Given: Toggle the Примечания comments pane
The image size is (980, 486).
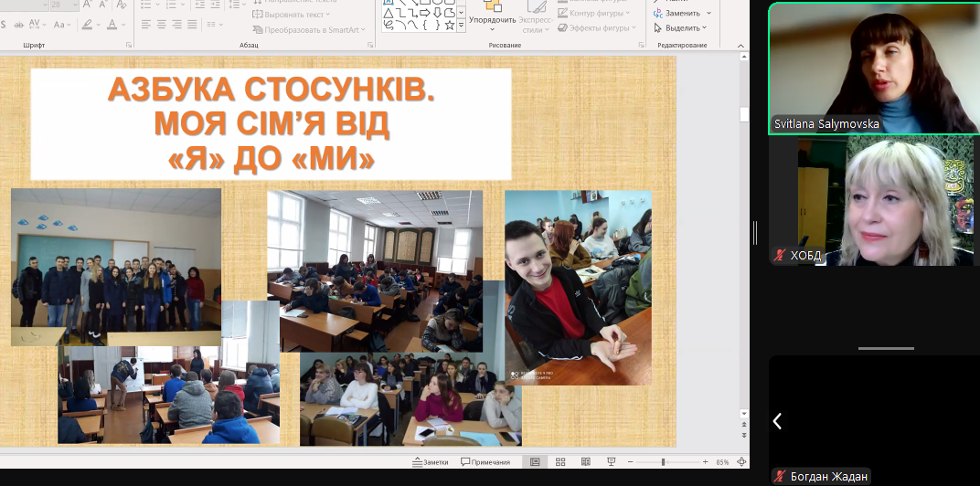Looking at the screenshot, I should pyautogui.click(x=485, y=462).
